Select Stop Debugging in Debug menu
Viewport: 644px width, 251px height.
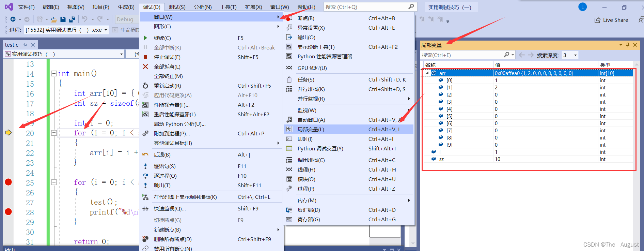(x=211, y=57)
